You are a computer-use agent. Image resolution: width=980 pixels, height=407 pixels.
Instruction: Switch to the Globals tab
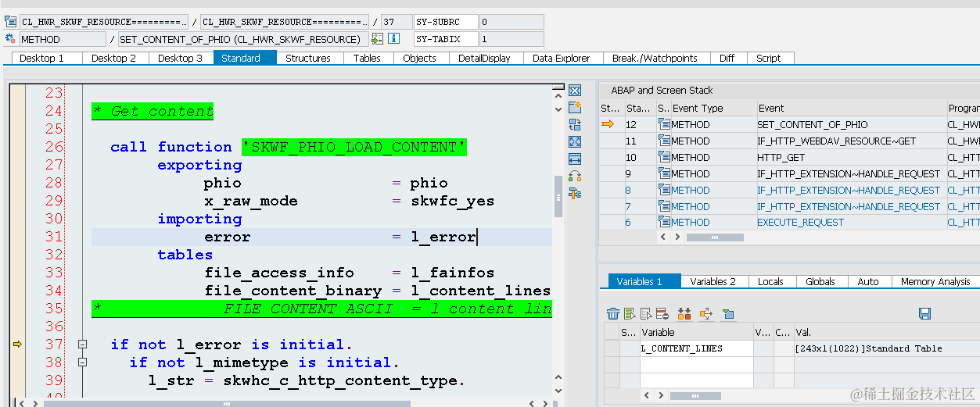820,281
